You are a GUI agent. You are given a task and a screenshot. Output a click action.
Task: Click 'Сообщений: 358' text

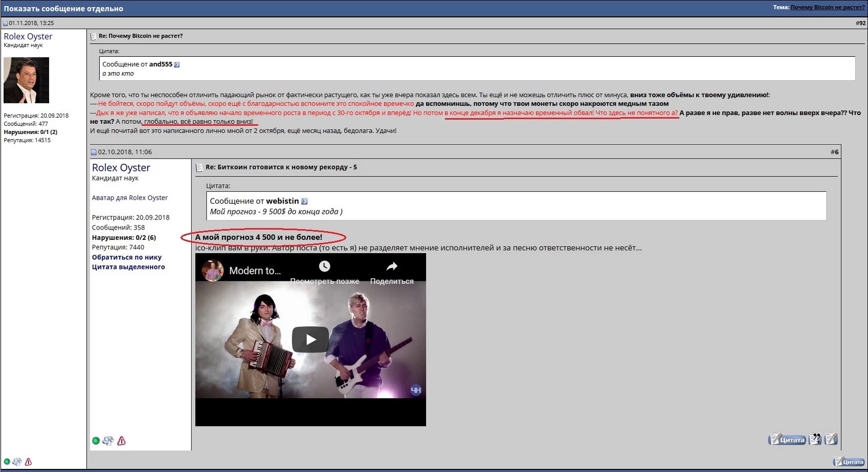(x=119, y=228)
